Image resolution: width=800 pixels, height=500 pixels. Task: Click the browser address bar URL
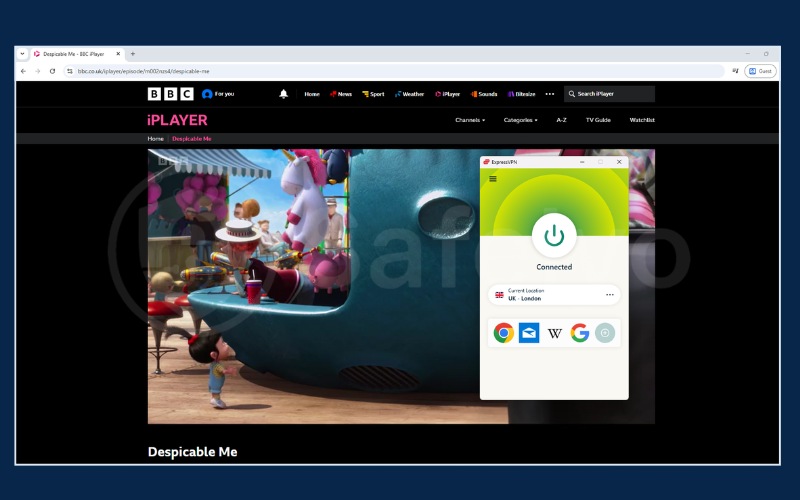[x=143, y=71]
